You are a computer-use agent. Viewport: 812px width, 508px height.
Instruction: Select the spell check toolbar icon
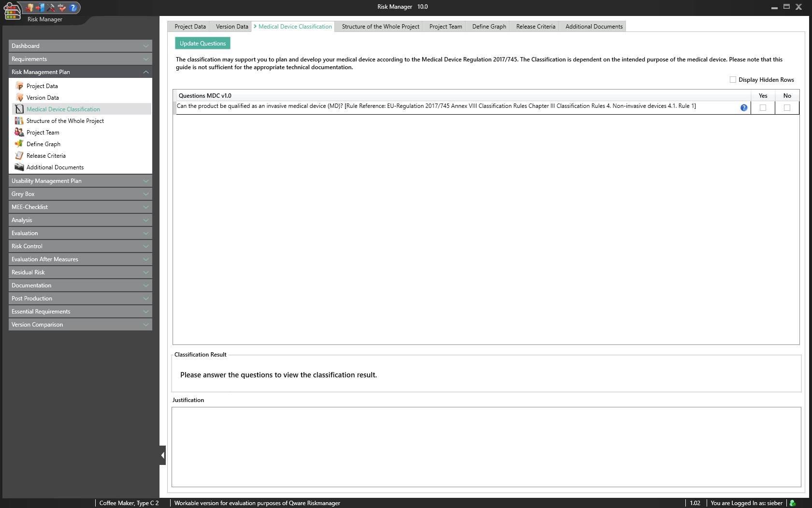click(61, 8)
